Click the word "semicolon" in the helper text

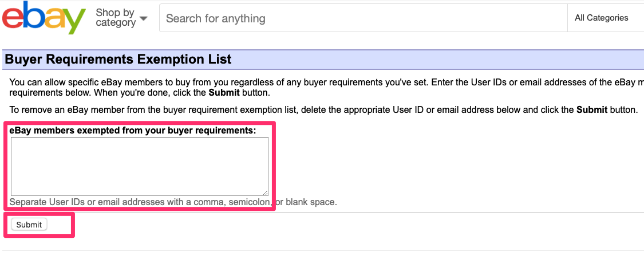point(251,202)
